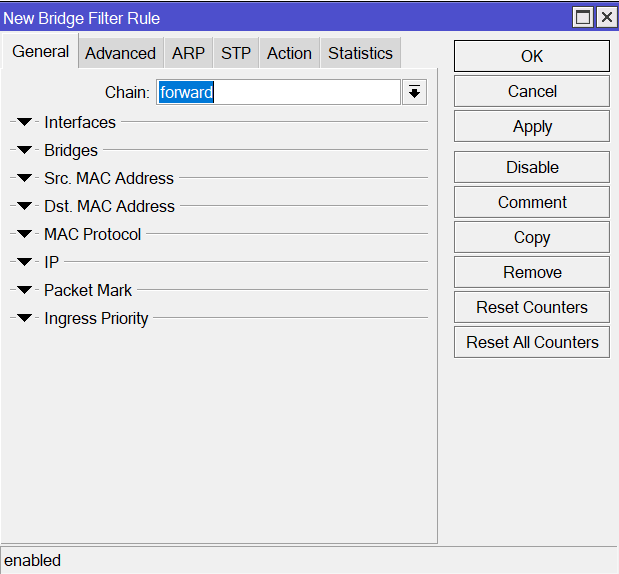Screen dimensions: 619x574
Task: Expand the Interfaces section
Action: coord(24,122)
